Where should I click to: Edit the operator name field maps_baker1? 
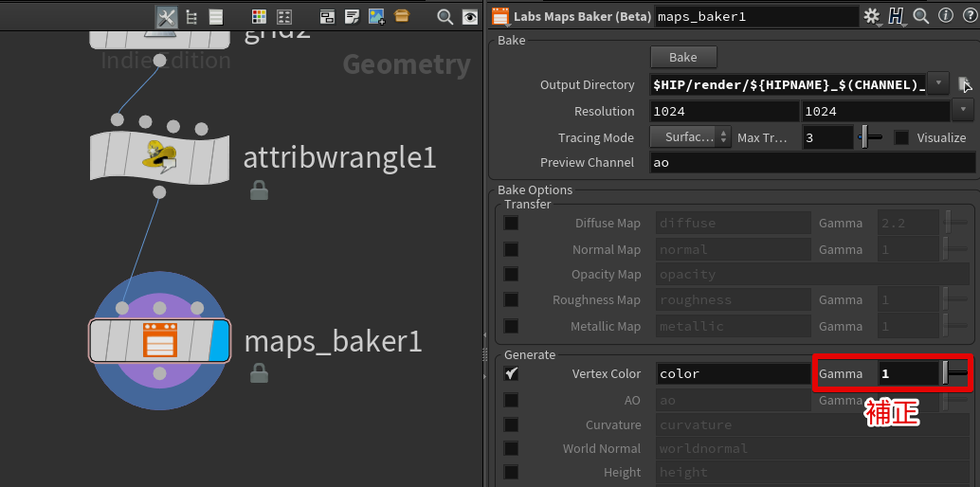pyautogui.click(x=756, y=17)
